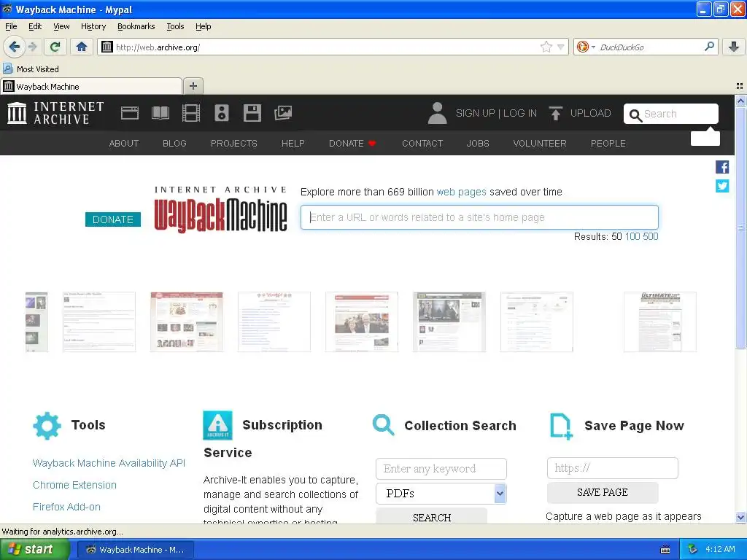Expand the search engine selector dropdown

click(x=593, y=47)
